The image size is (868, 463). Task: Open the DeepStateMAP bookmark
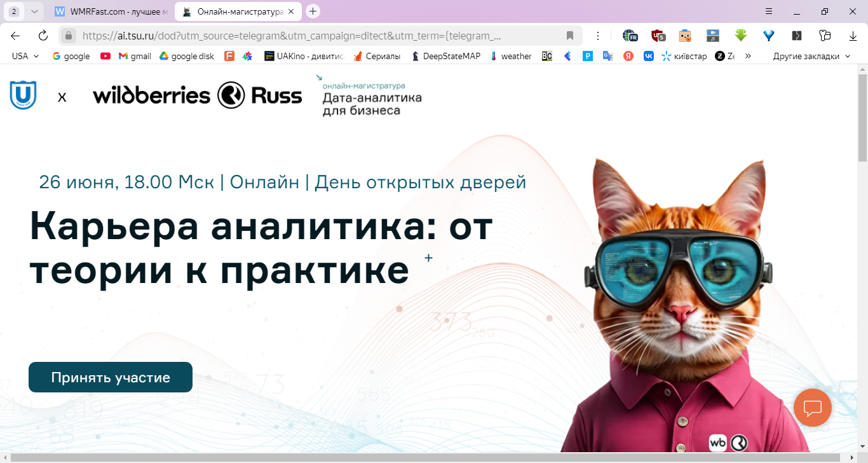[x=447, y=56]
